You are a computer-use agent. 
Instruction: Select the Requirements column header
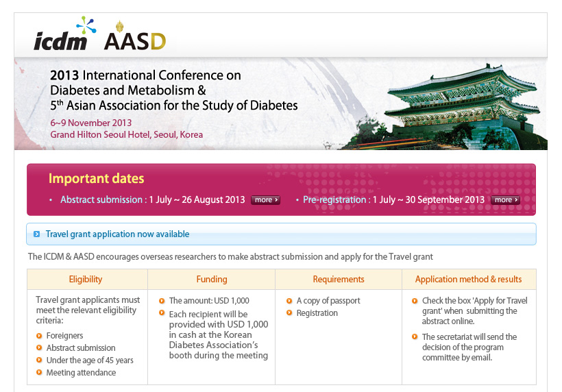tap(339, 279)
